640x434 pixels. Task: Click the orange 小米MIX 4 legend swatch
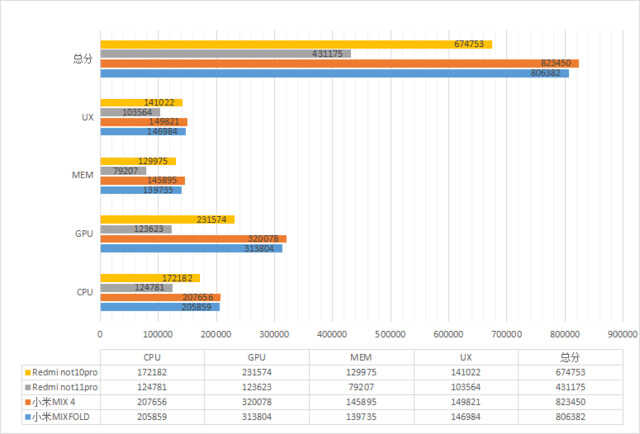pyautogui.click(x=28, y=402)
